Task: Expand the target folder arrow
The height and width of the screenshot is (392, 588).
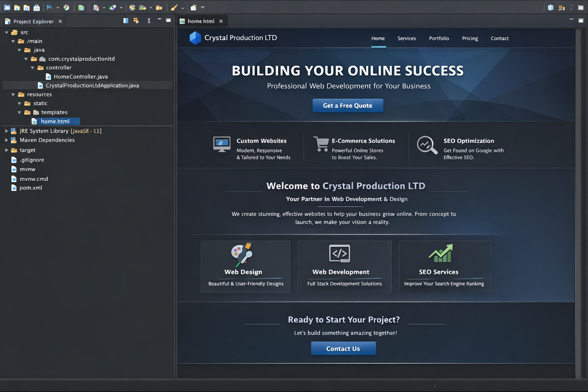Action: coord(7,150)
